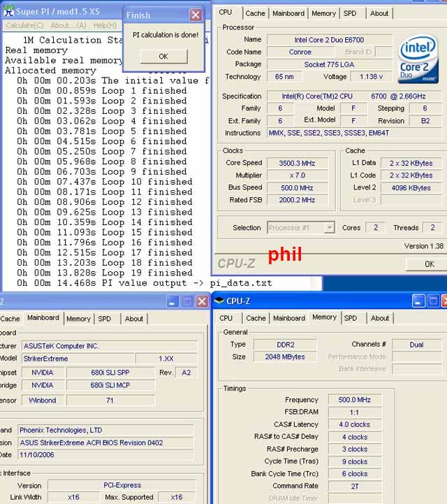Open the About...(A) menu in Super PI
The image size is (447, 504).
point(68,25)
